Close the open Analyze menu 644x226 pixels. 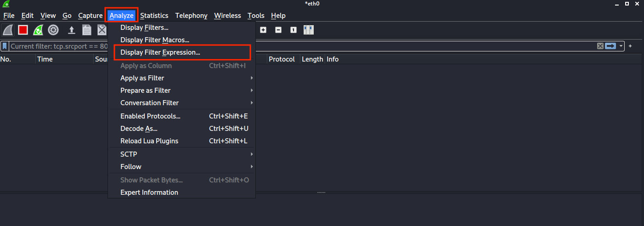click(121, 16)
